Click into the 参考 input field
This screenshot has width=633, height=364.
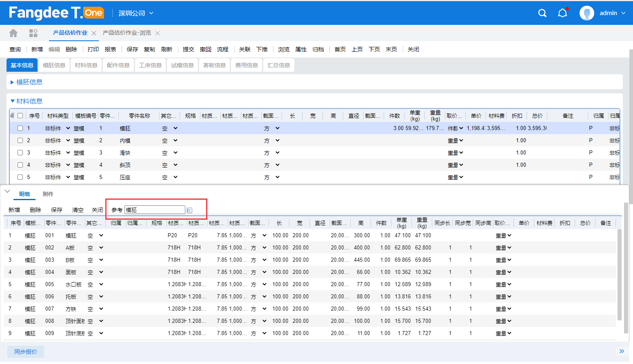(x=155, y=210)
